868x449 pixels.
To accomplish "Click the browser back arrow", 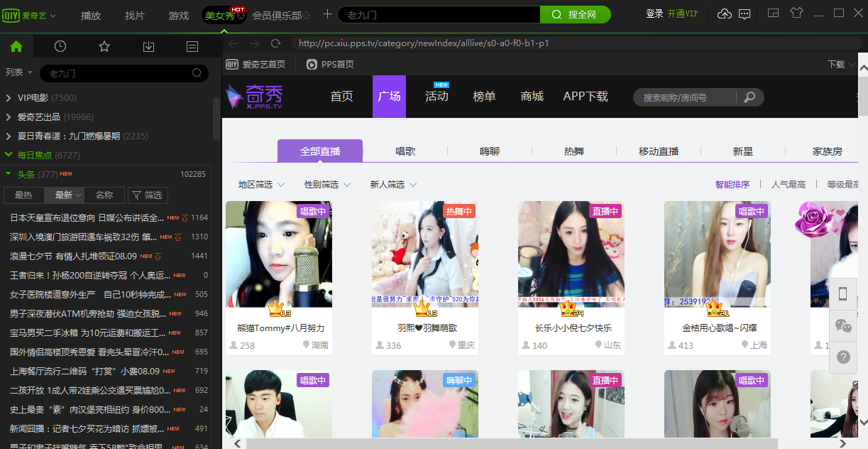I will tap(234, 44).
